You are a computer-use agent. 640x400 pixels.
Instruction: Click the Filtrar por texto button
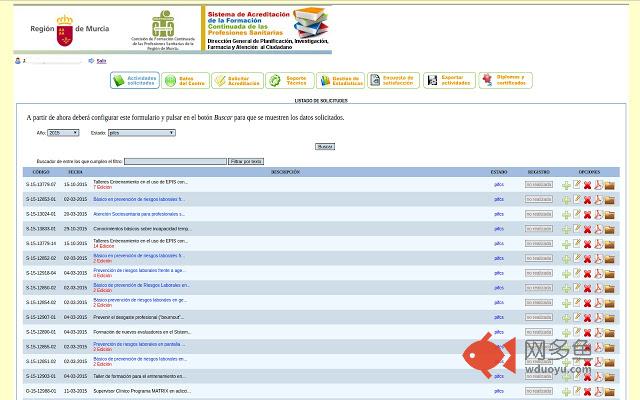[x=246, y=162]
